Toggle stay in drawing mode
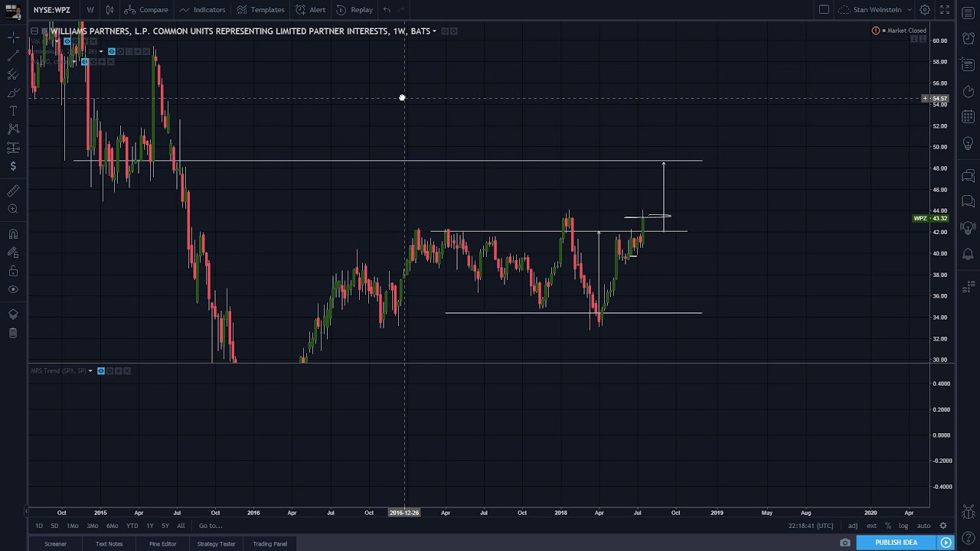Image resolution: width=980 pixels, height=551 pixels. [x=13, y=253]
